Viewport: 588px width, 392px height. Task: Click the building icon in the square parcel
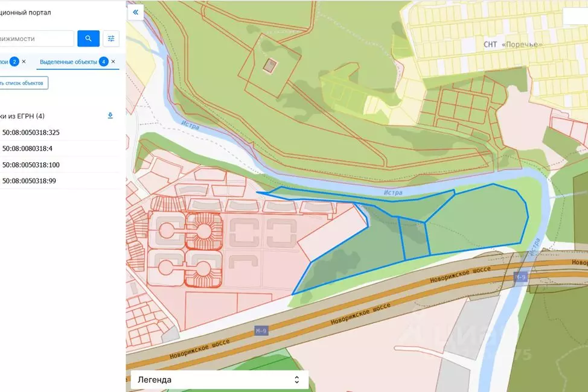point(270,66)
